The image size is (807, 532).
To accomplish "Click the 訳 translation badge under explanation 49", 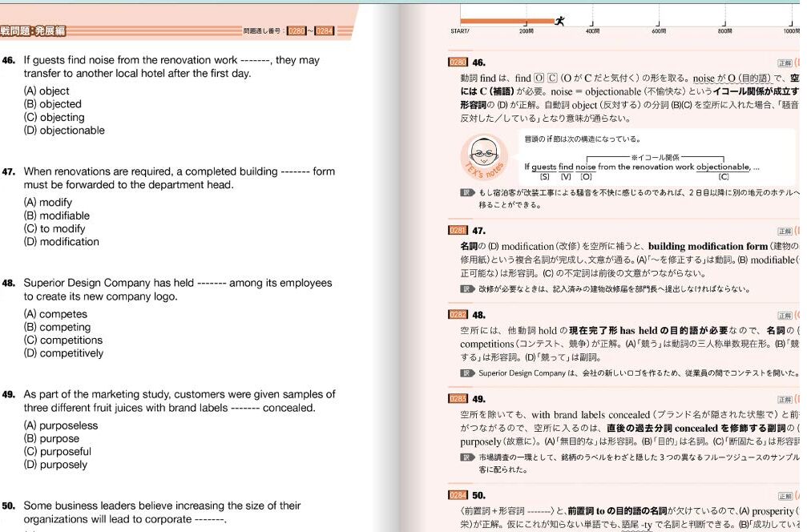I will (466, 457).
